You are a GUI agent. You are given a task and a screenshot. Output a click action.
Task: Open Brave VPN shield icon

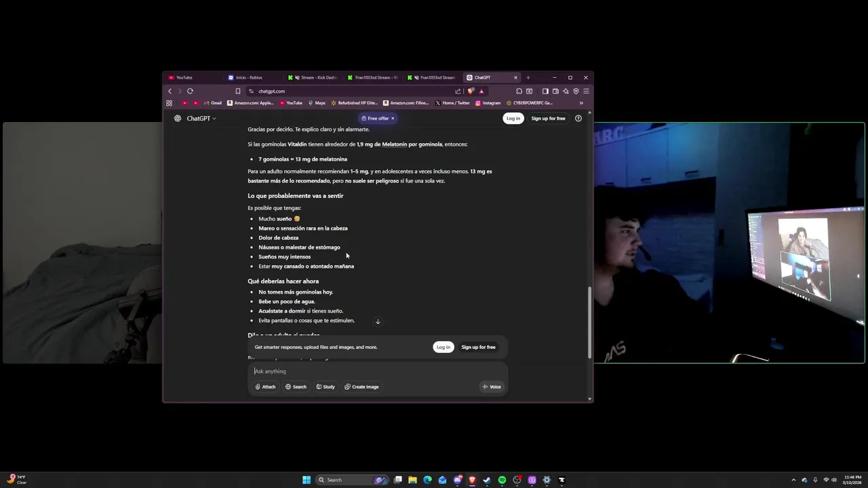click(x=576, y=91)
